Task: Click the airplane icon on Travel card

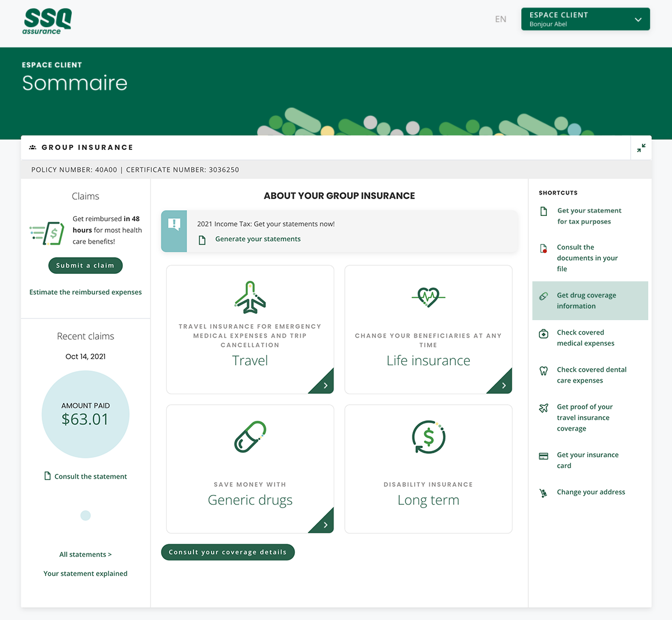Action: pyautogui.click(x=250, y=297)
